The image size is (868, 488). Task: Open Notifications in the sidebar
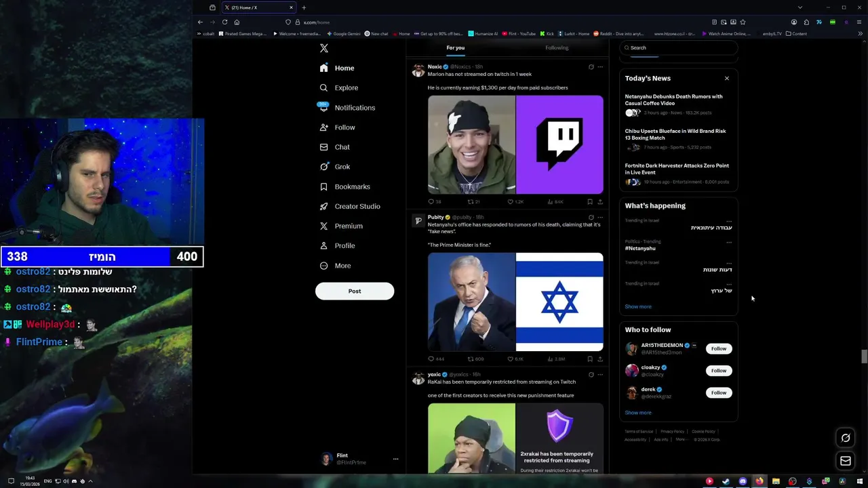347,107
